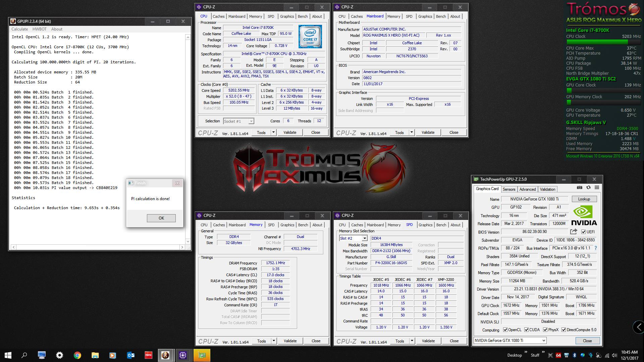Click GPUPI vertical scrollbar down arrow
The image size is (644, 362).
(x=188, y=241)
